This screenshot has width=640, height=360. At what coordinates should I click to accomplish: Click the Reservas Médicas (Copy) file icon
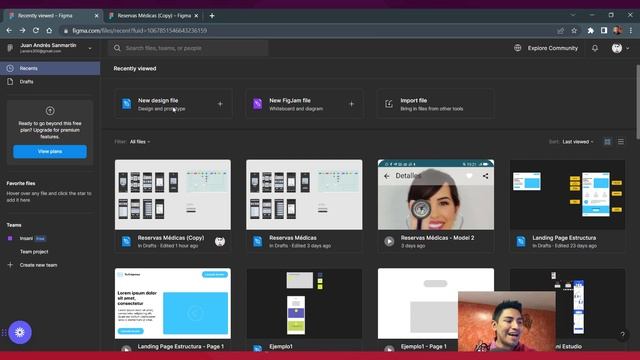click(126, 242)
